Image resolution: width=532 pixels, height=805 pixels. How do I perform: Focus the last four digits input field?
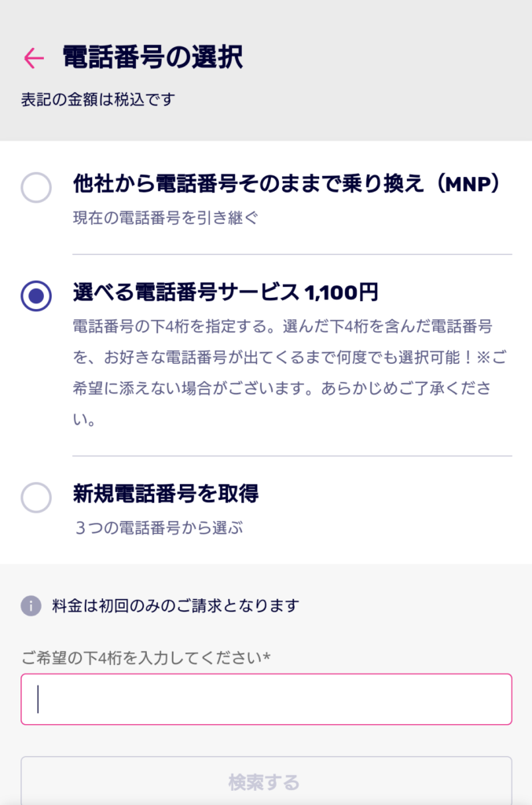266,699
